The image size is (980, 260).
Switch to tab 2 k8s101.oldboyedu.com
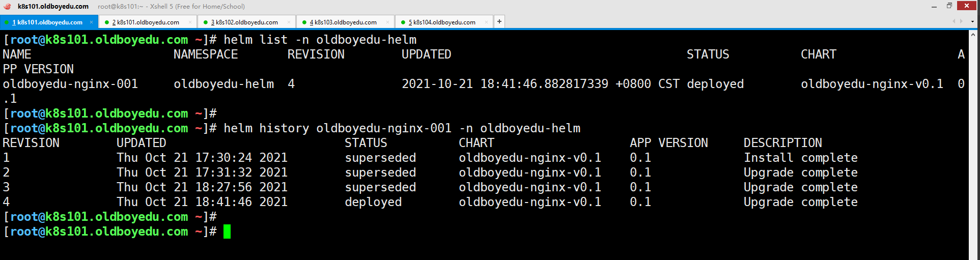coord(146,22)
